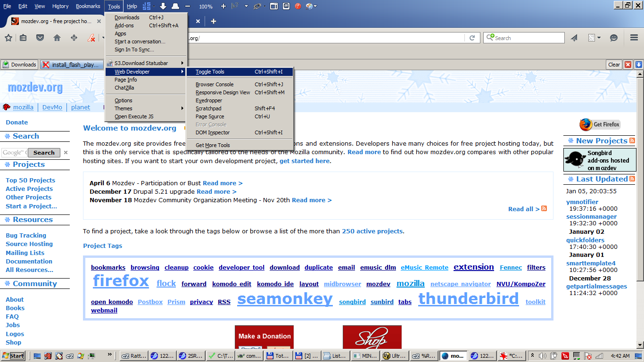Viewport: 644px width, 362px height.
Task: Open the S toolbar button dropdown arrow
Action: click(x=599, y=38)
